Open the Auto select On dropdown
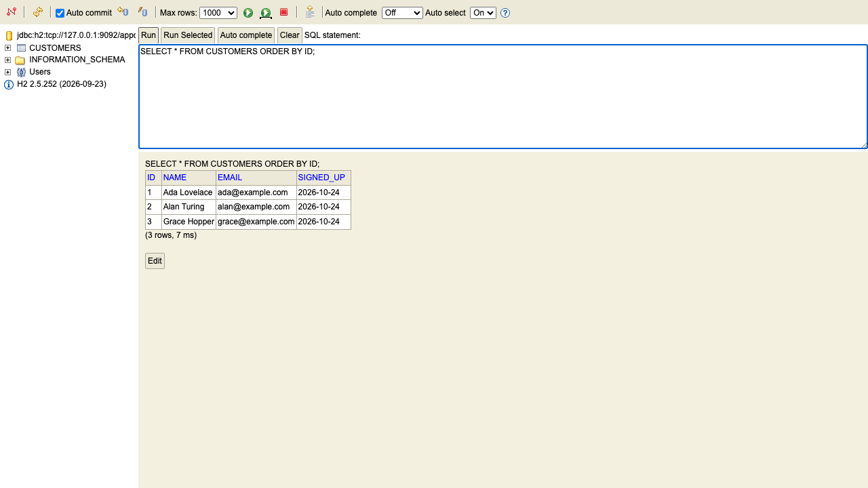The height and width of the screenshot is (488, 868). [483, 13]
